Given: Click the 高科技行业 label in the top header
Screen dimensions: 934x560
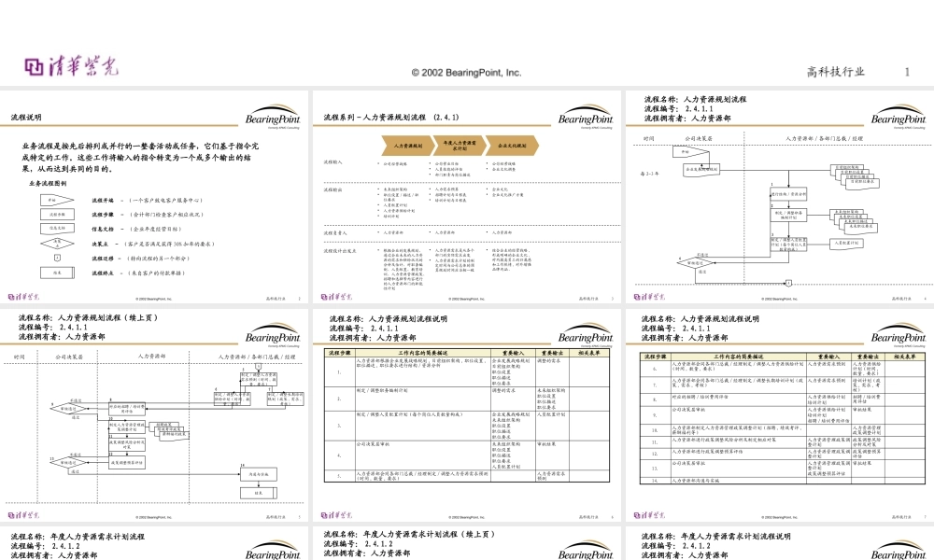Looking at the screenshot, I should tap(835, 72).
